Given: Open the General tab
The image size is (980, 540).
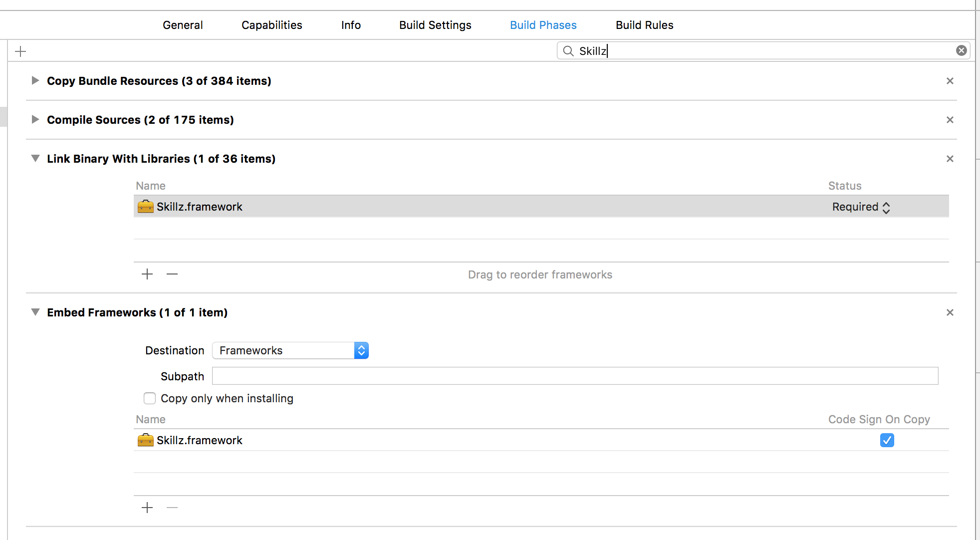Looking at the screenshot, I should [x=183, y=25].
